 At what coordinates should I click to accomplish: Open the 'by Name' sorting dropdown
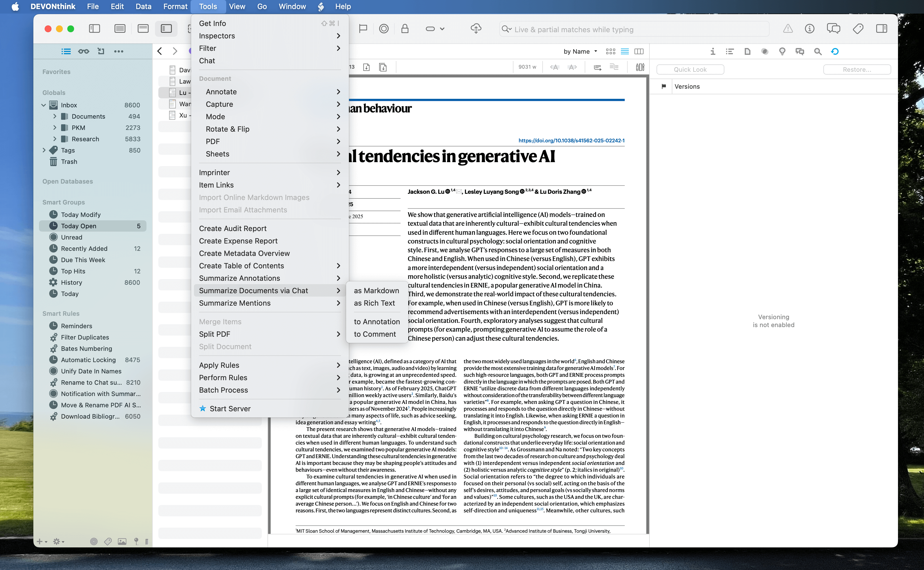pyautogui.click(x=580, y=51)
